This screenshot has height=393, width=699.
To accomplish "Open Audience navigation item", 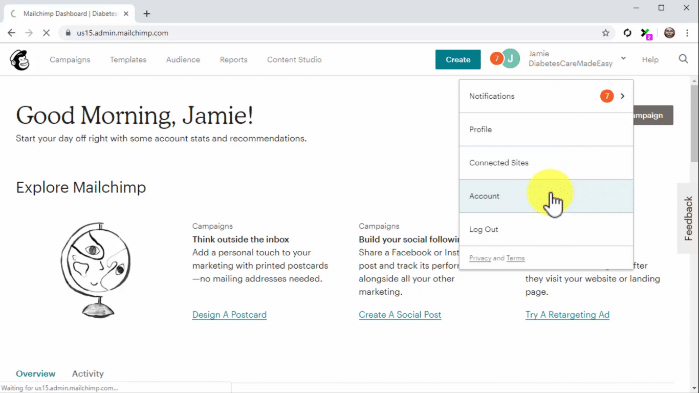I will tap(183, 60).
